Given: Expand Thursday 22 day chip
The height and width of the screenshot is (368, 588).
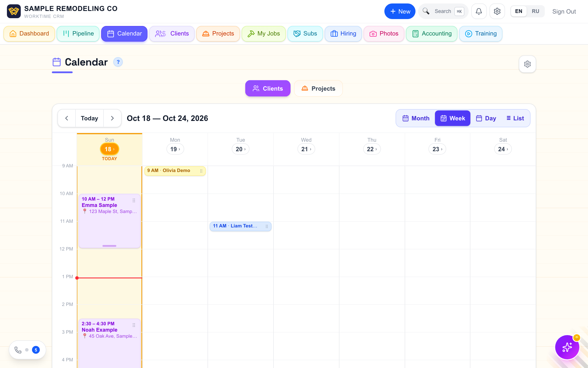Looking at the screenshot, I should (372, 149).
